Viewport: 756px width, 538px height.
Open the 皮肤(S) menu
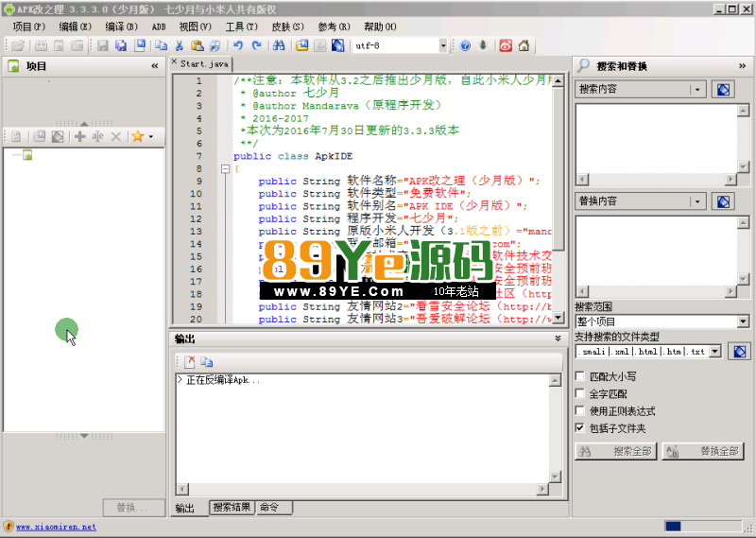pos(288,26)
